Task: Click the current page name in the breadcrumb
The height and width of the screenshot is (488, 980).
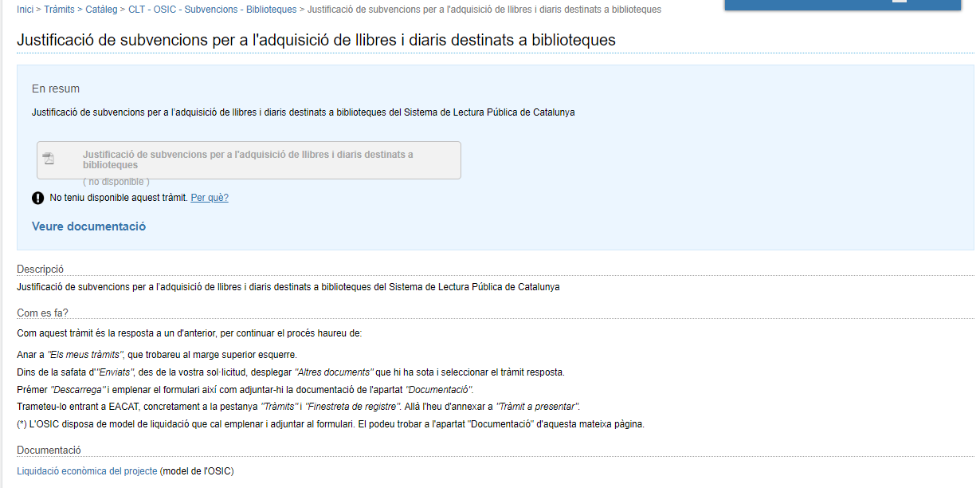Action: tap(484, 10)
